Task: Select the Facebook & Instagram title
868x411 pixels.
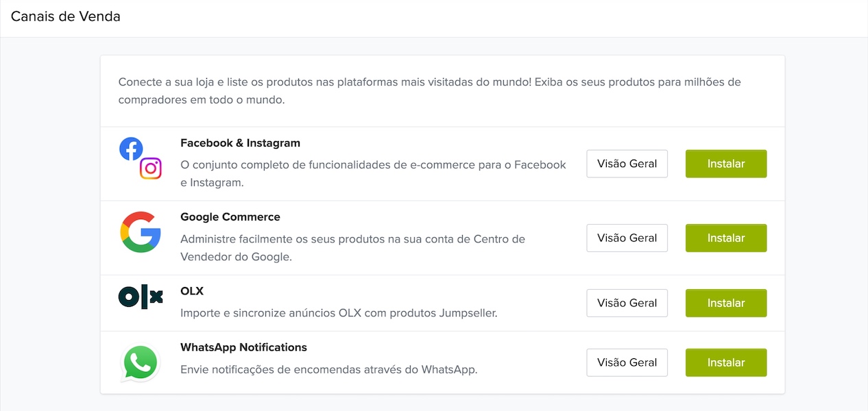Action: coord(241,143)
